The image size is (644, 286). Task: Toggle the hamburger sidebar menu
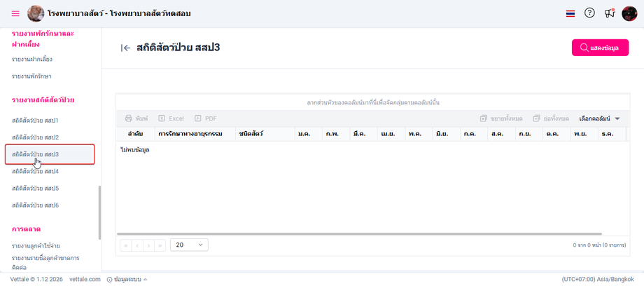point(15,13)
